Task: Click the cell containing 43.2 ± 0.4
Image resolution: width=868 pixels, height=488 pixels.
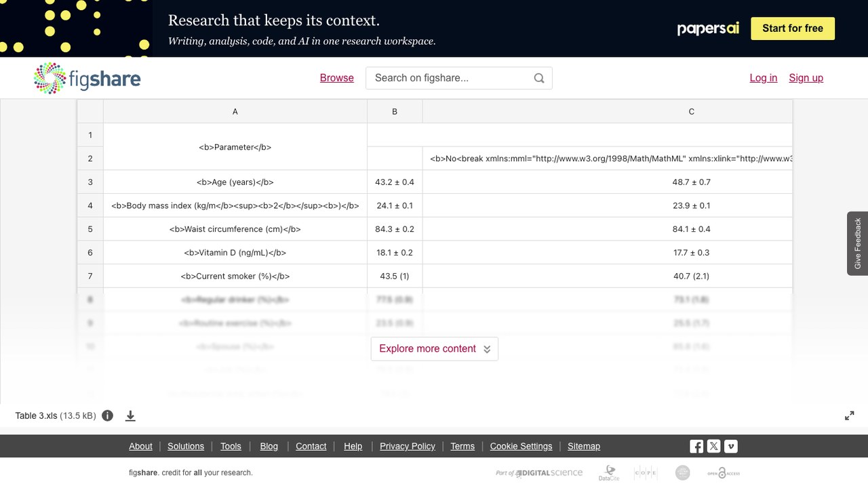Action: [395, 182]
